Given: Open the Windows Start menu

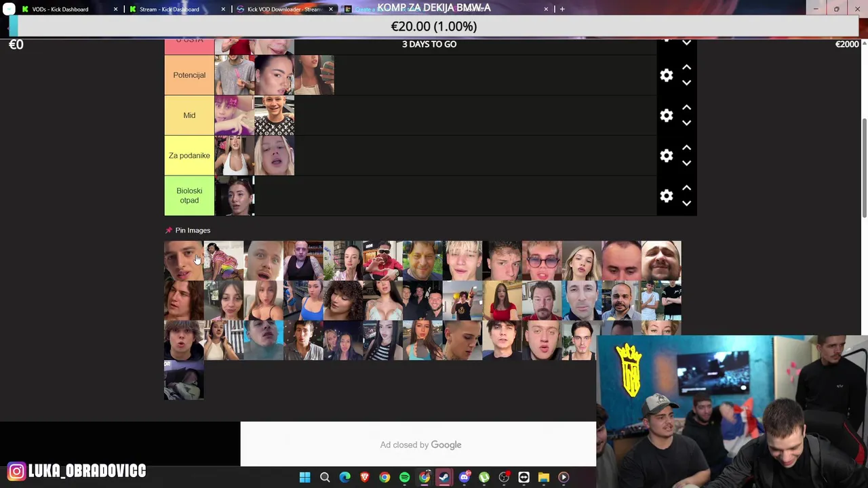Looking at the screenshot, I should pyautogui.click(x=305, y=477).
